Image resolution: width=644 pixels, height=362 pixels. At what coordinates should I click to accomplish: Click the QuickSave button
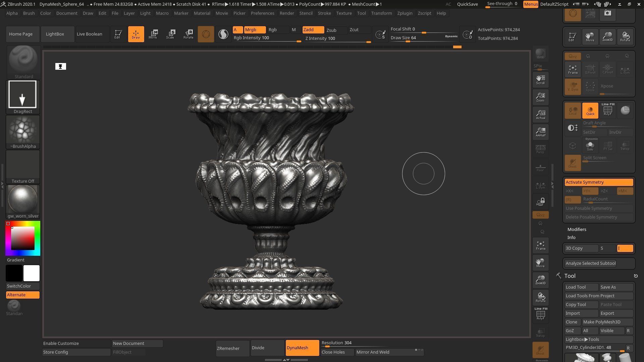coord(467,4)
